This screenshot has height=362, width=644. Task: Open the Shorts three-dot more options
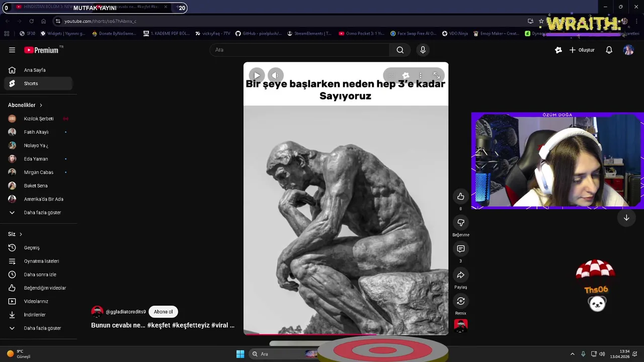point(421,75)
